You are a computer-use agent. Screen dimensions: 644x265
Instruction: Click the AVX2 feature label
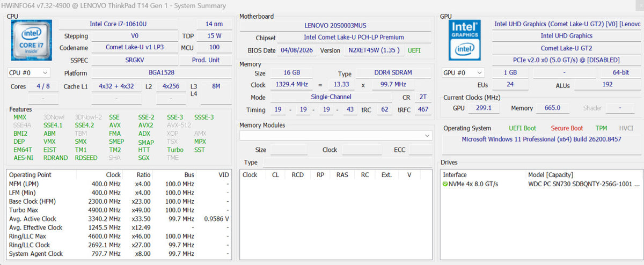145,126
